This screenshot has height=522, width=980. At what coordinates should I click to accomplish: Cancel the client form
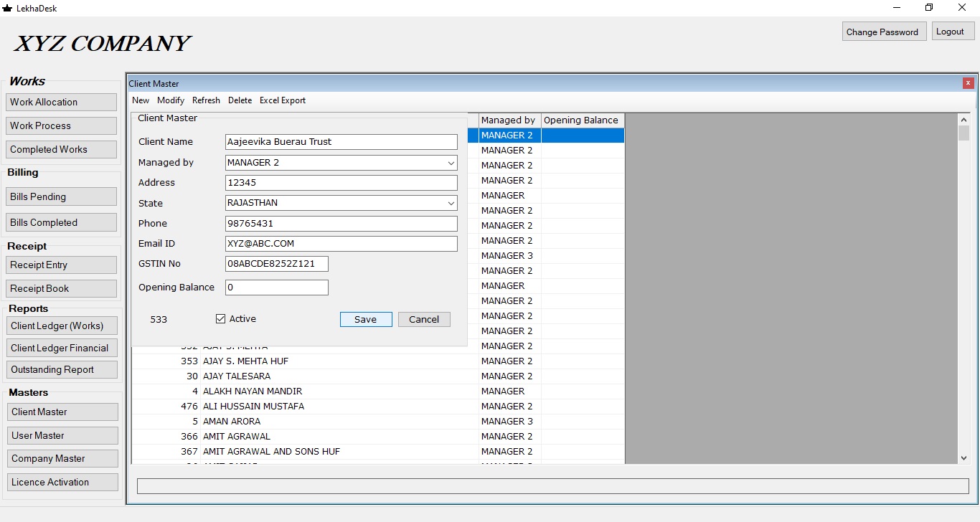424,319
